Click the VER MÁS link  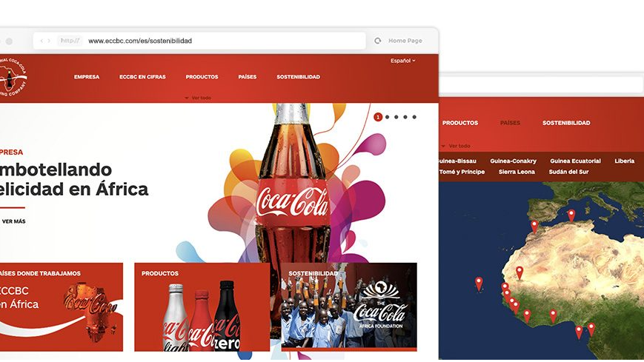click(13, 221)
